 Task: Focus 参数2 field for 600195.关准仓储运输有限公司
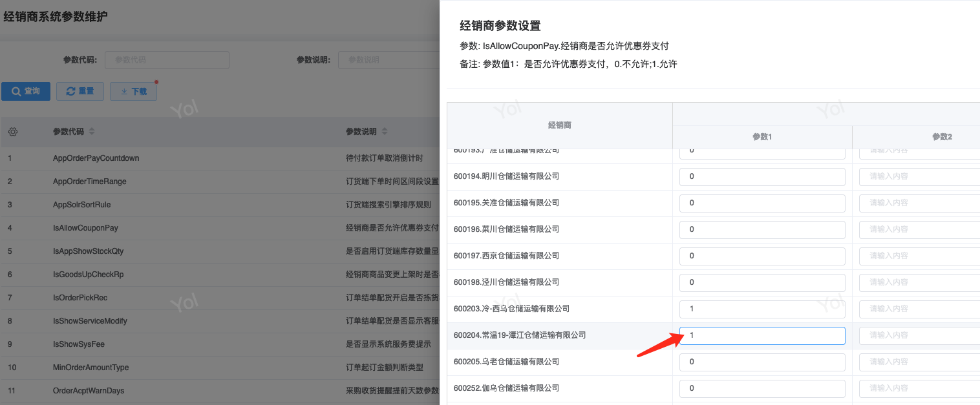click(919, 203)
